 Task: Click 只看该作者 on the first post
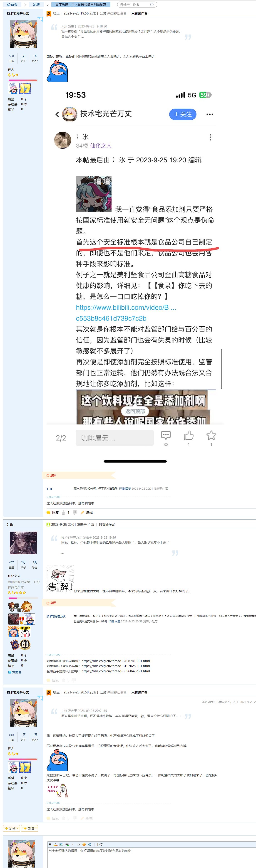[x=139, y=13]
